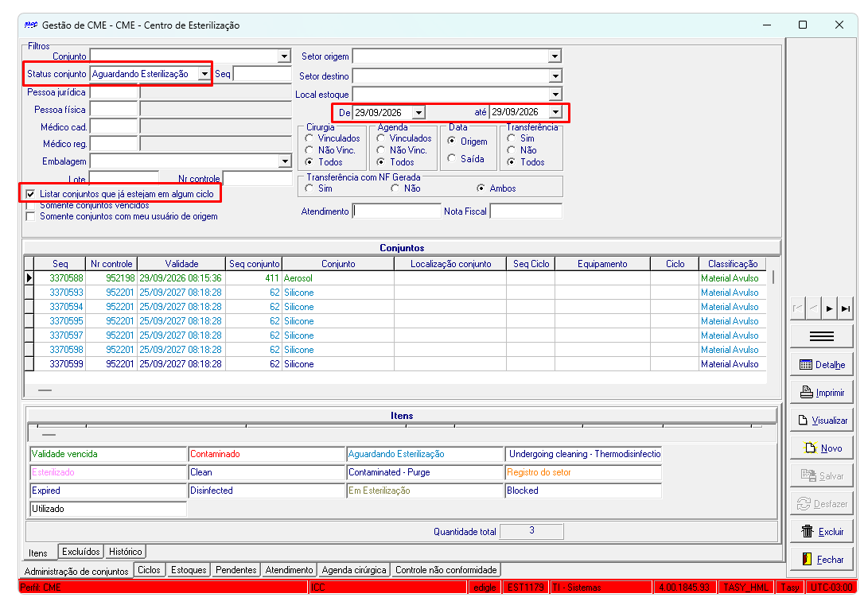Switch to the Histórico tab
Image resolution: width=868 pixels, height=605 pixels.
pyautogui.click(x=126, y=552)
